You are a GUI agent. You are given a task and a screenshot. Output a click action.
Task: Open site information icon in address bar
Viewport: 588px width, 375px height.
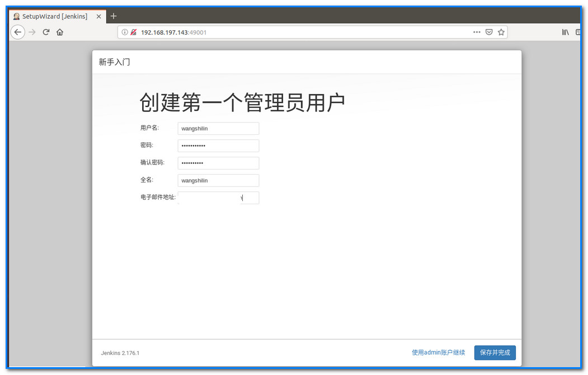[125, 32]
